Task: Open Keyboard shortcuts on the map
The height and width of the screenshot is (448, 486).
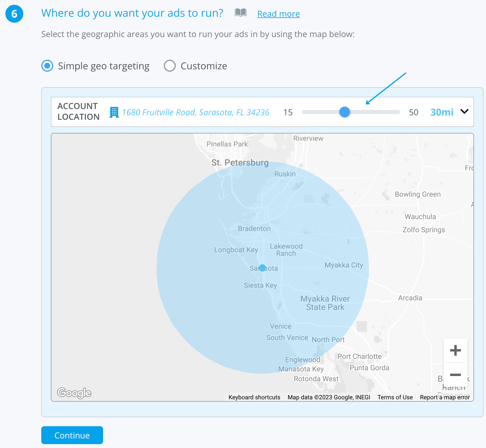Action: click(x=254, y=397)
